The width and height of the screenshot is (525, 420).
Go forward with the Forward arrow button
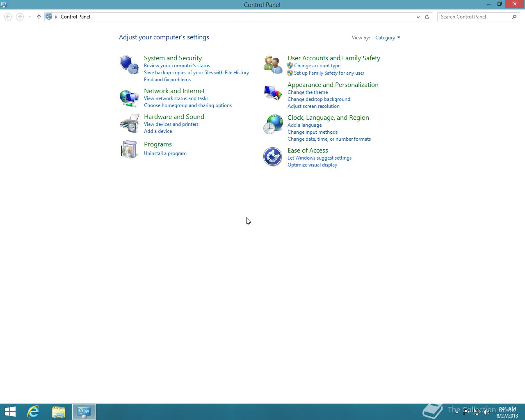click(x=19, y=17)
